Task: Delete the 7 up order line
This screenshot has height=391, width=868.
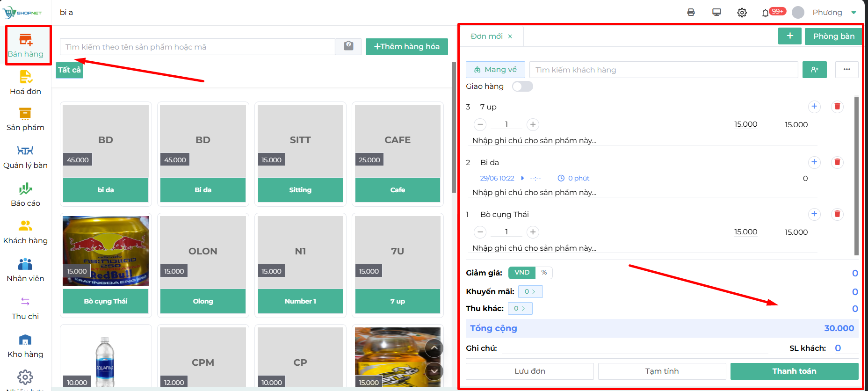Action: (x=837, y=107)
